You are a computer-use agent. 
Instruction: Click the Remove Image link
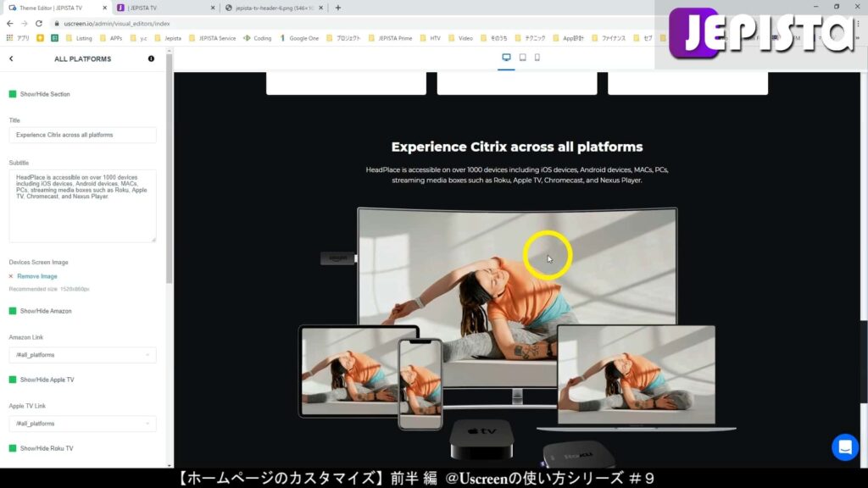coord(37,276)
